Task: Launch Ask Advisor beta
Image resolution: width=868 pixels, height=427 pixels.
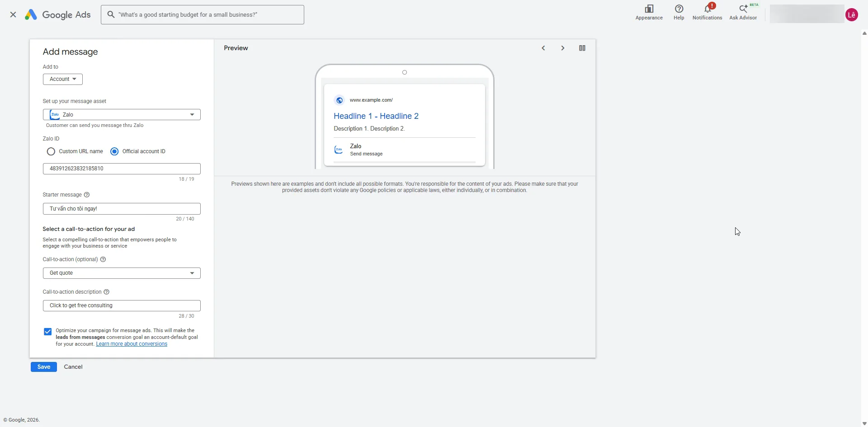Action: 743,12
